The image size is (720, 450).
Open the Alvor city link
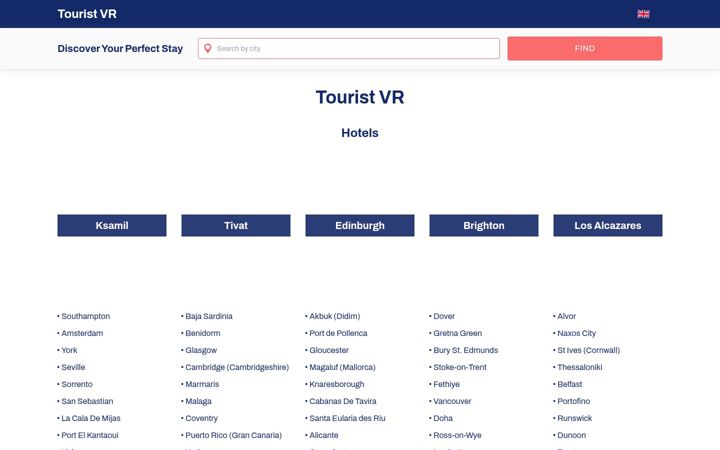coord(567,316)
